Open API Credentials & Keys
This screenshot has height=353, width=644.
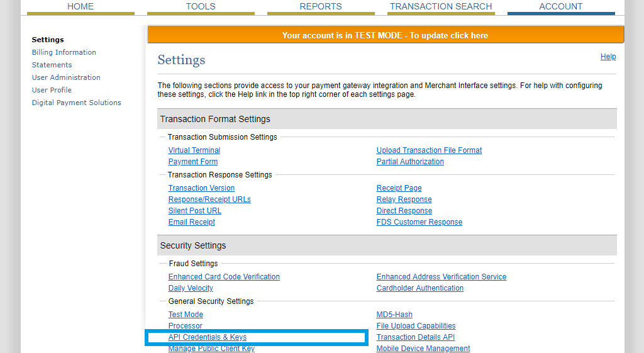pos(208,338)
